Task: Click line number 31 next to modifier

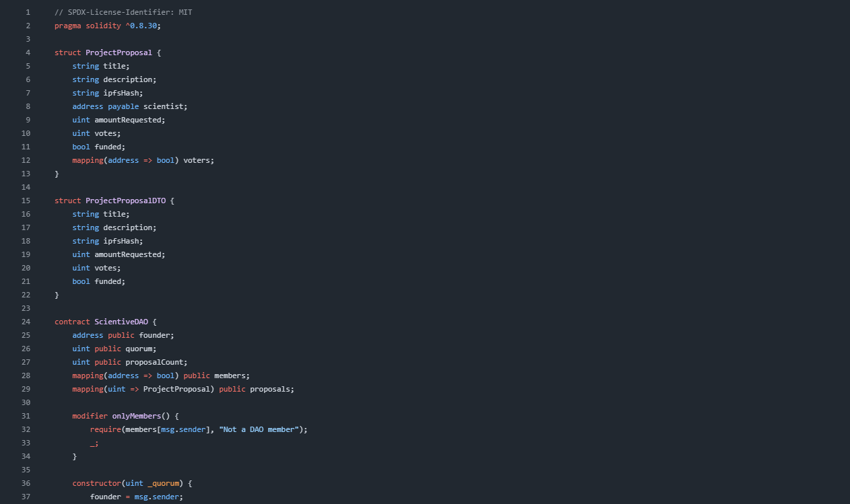Action: coord(26,416)
